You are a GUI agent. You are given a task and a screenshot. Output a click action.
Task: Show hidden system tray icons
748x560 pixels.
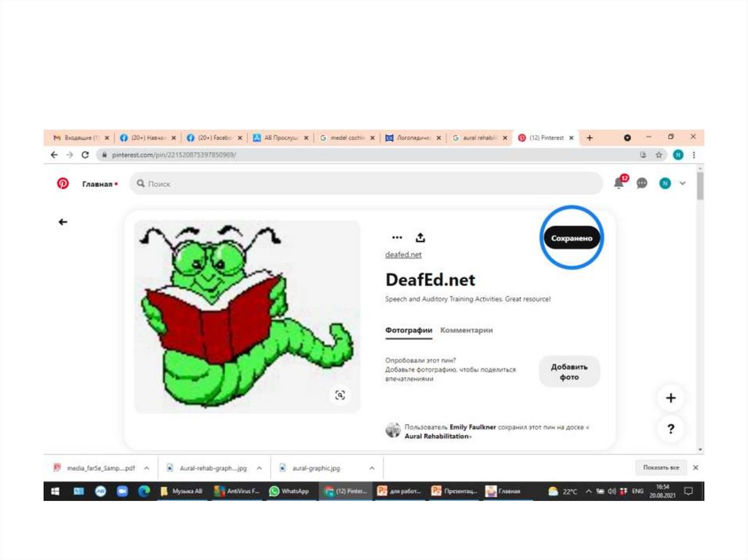(x=589, y=491)
